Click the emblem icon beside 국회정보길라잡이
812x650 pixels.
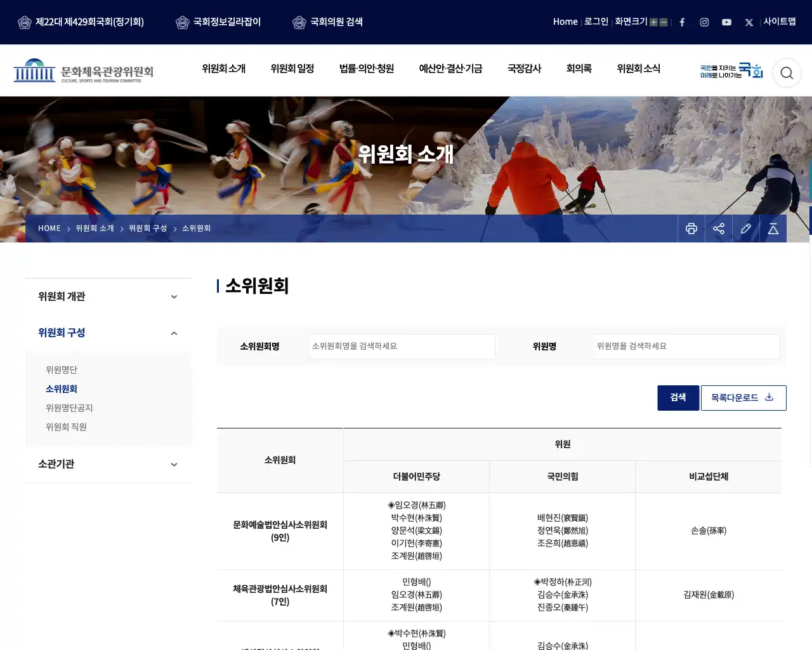pos(183,22)
